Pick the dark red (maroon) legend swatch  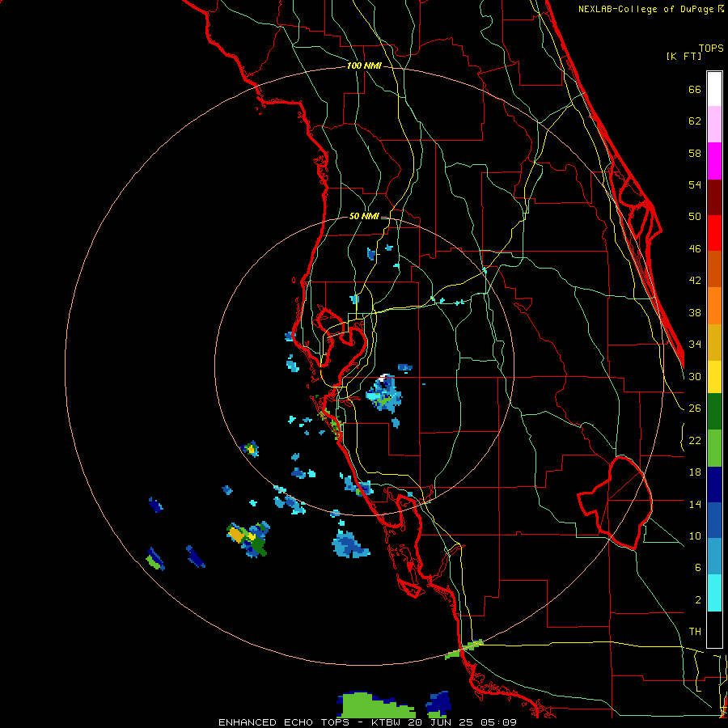coord(714,197)
